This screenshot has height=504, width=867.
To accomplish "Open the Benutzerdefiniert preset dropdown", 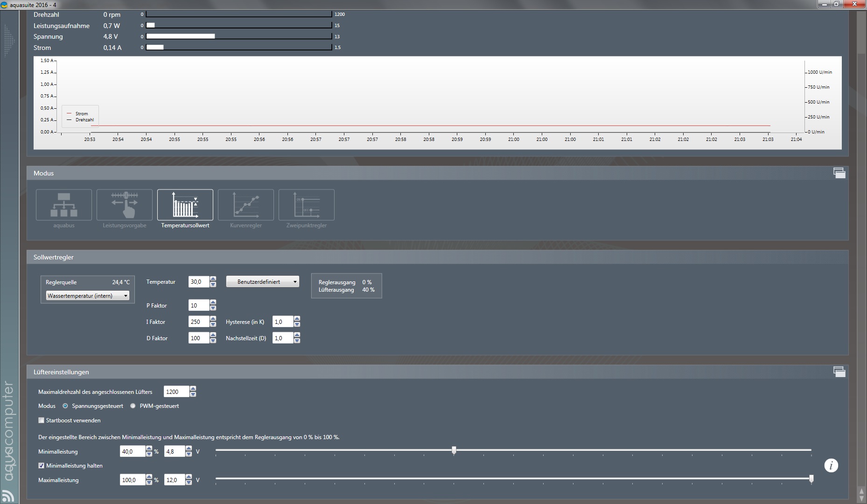I will pyautogui.click(x=263, y=282).
